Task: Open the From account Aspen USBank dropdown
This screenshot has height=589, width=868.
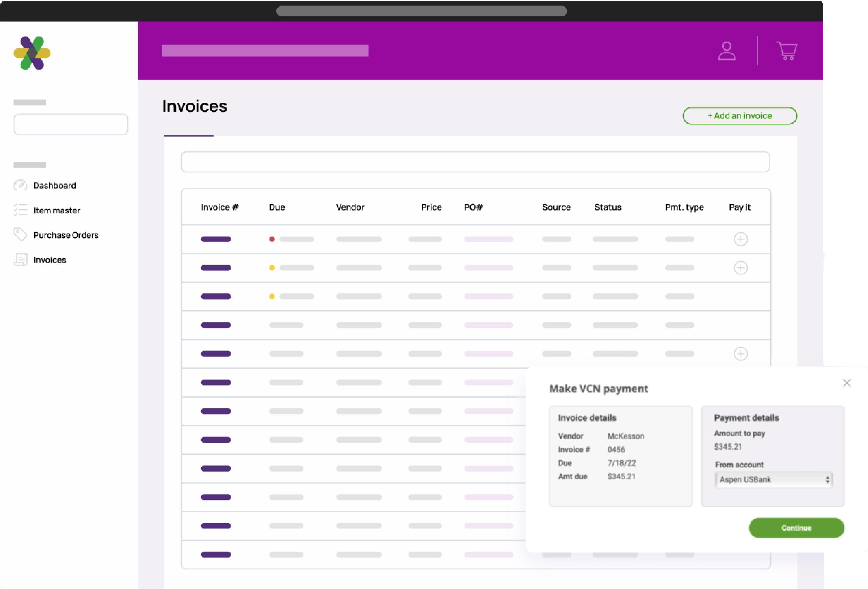Action: click(774, 480)
